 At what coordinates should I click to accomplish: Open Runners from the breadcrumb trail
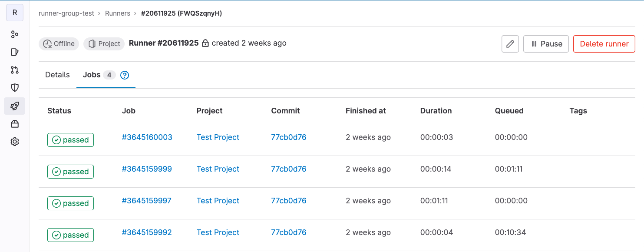[118, 13]
